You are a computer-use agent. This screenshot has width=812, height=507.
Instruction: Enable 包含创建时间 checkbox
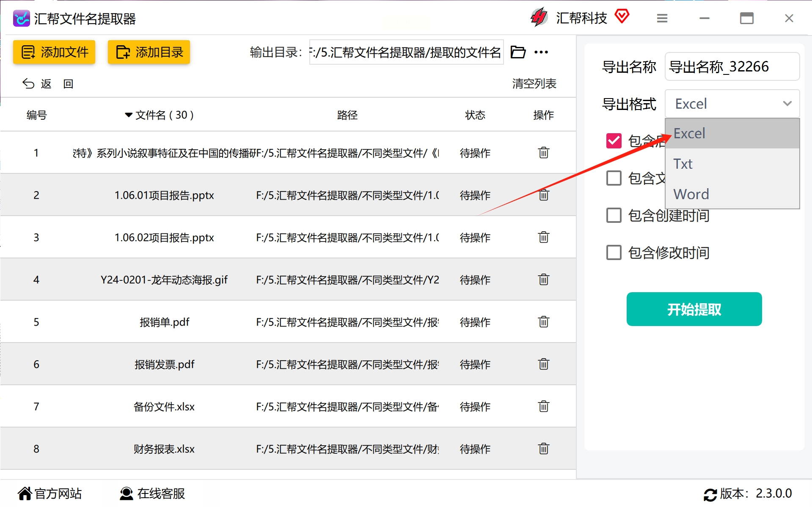tap(614, 215)
